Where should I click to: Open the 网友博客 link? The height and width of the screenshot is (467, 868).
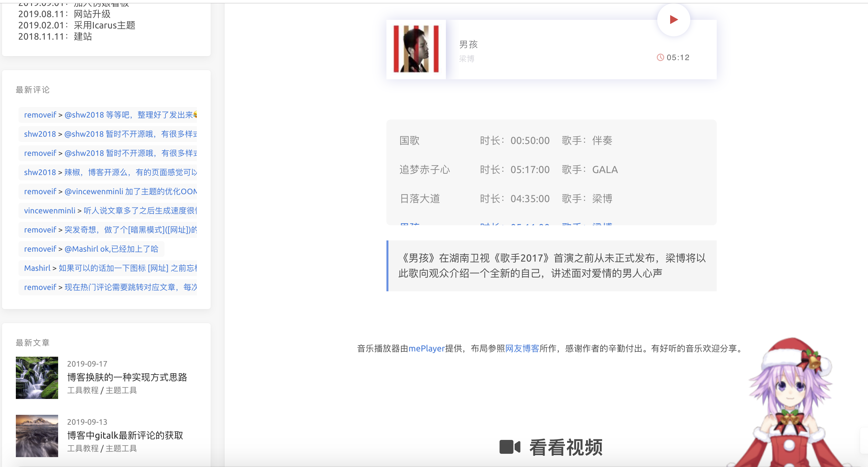[522, 348]
